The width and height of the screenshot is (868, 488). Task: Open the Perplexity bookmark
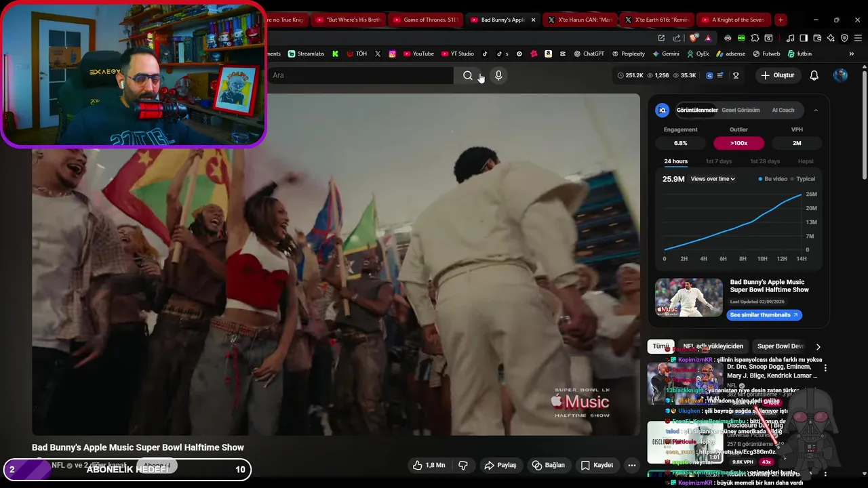point(628,54)
